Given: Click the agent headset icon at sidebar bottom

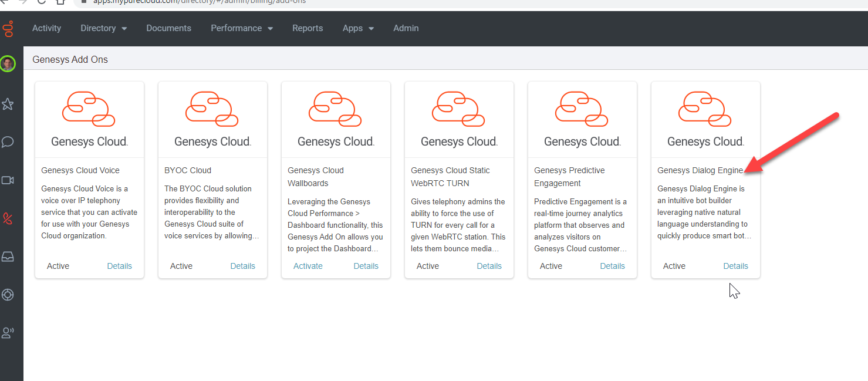Looking at the screenshot, I should pos(8,333).
